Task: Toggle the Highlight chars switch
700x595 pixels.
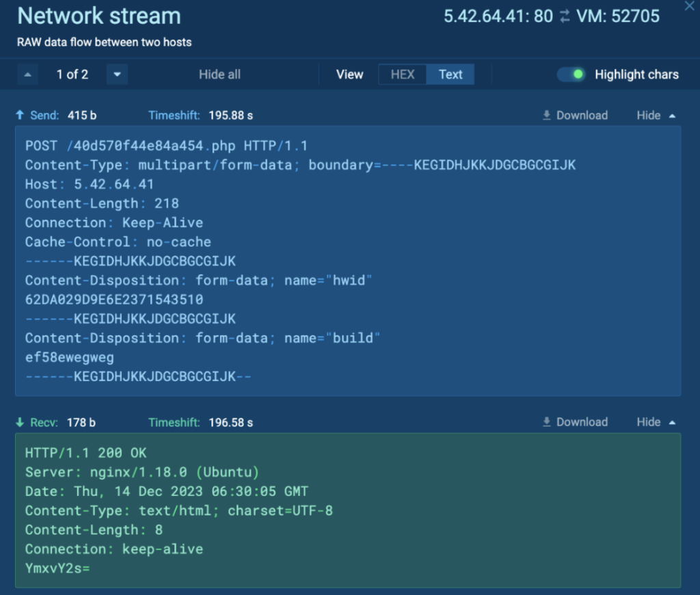Action: pos(571,75)
